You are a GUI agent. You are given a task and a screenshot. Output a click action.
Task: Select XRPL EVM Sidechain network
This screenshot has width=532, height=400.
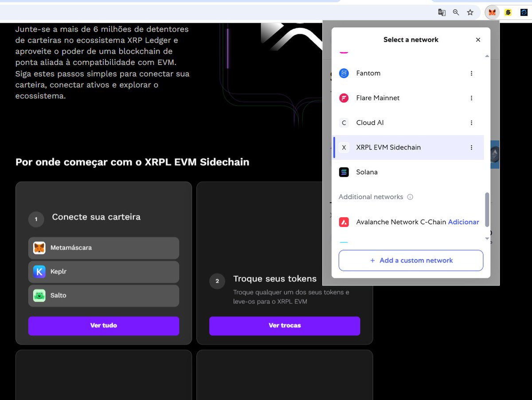pyautogui.click(x=408, y=148)
